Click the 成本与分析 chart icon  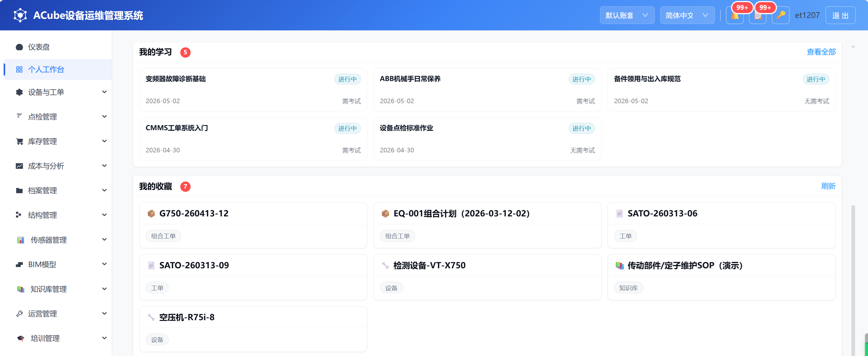click(19, 166)
